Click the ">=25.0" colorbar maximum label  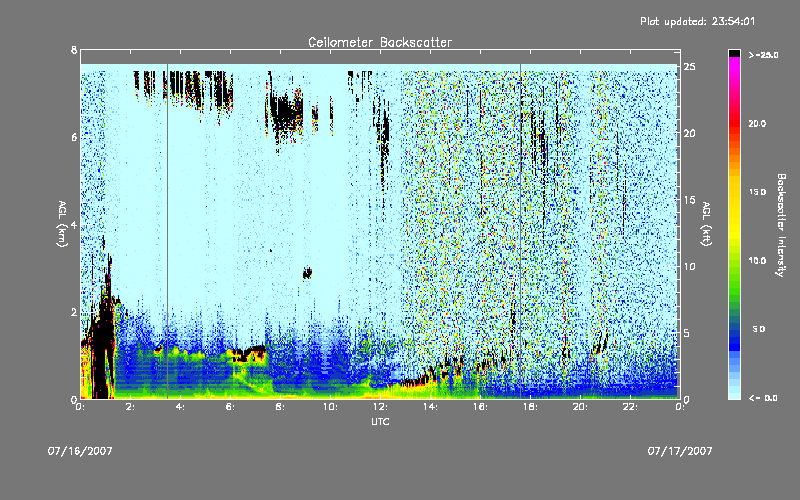[x=763, y=55]
